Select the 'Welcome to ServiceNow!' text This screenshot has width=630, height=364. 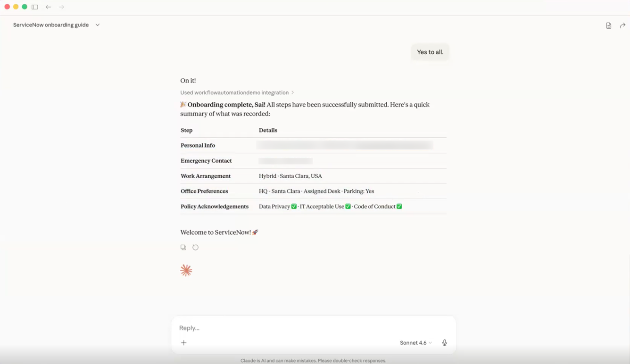[216, 232]
